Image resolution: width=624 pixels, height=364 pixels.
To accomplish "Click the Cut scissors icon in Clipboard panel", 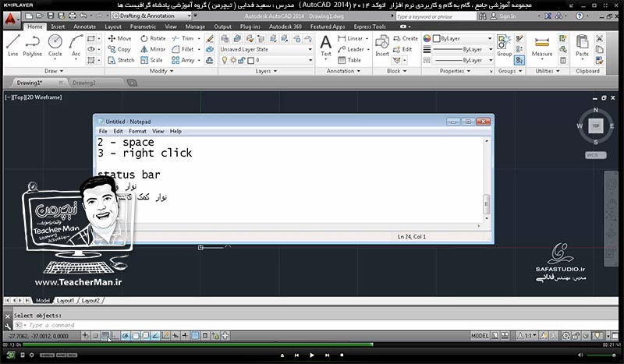I will [x=599, y=39].
